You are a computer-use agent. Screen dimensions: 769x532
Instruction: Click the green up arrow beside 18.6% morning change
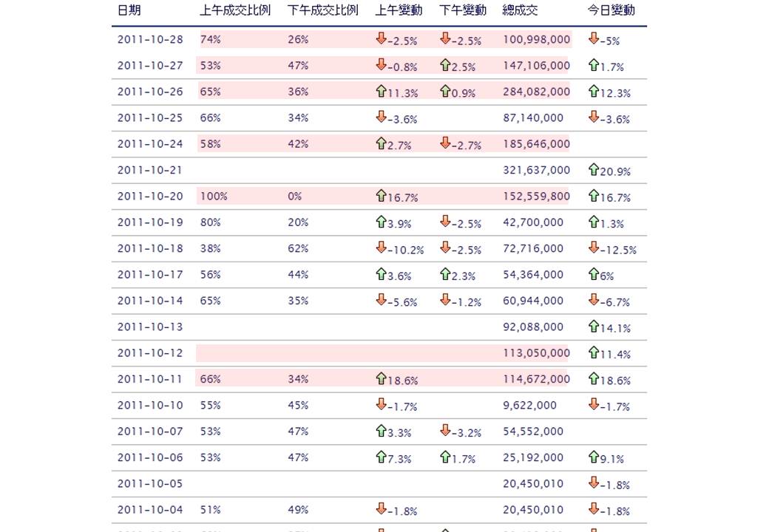[x=381, y=378]
